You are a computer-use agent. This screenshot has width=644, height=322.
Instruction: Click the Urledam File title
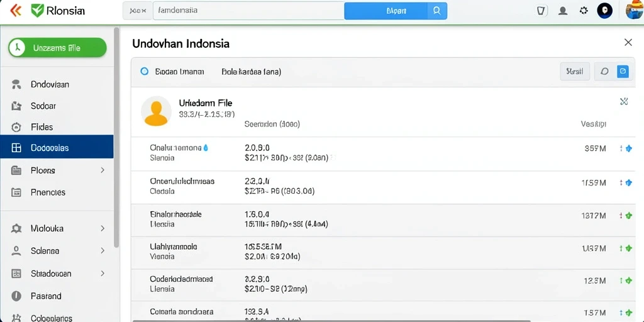pos(206,103)
